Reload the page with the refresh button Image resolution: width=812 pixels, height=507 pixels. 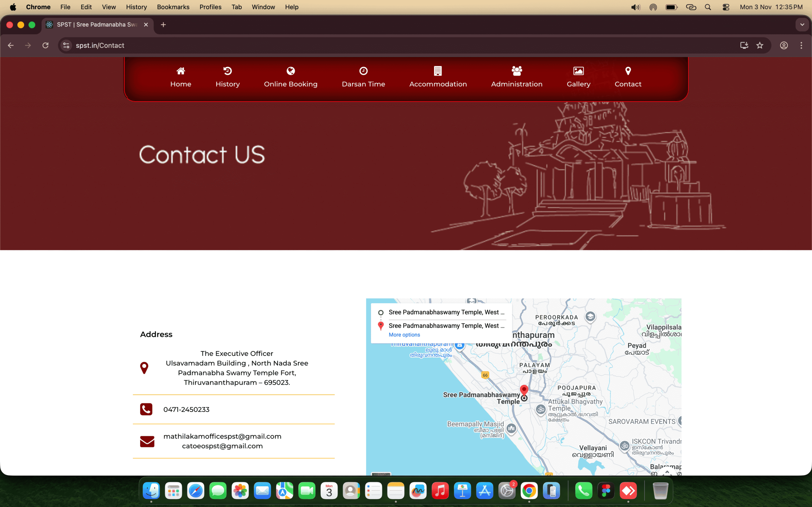point(46,45)
